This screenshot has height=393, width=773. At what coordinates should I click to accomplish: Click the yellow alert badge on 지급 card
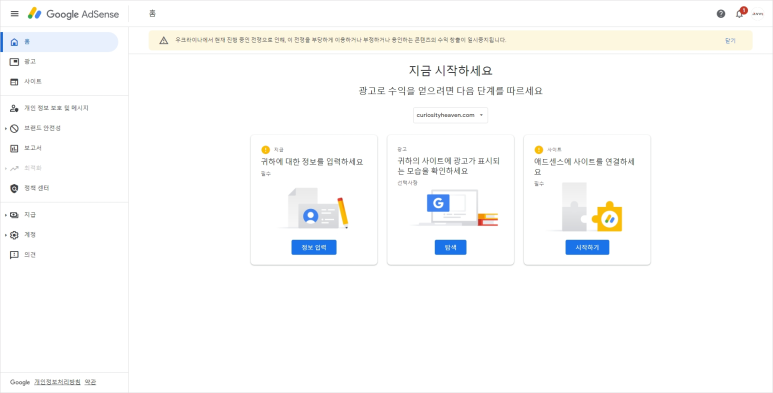click(x=266, y=149)
